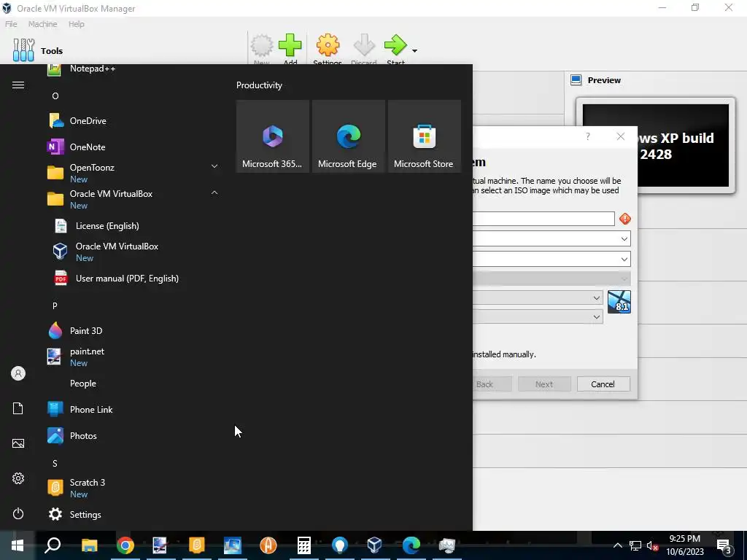
Task: Open File Explorer from the taskbar
Action: click(x=89, y=545)
